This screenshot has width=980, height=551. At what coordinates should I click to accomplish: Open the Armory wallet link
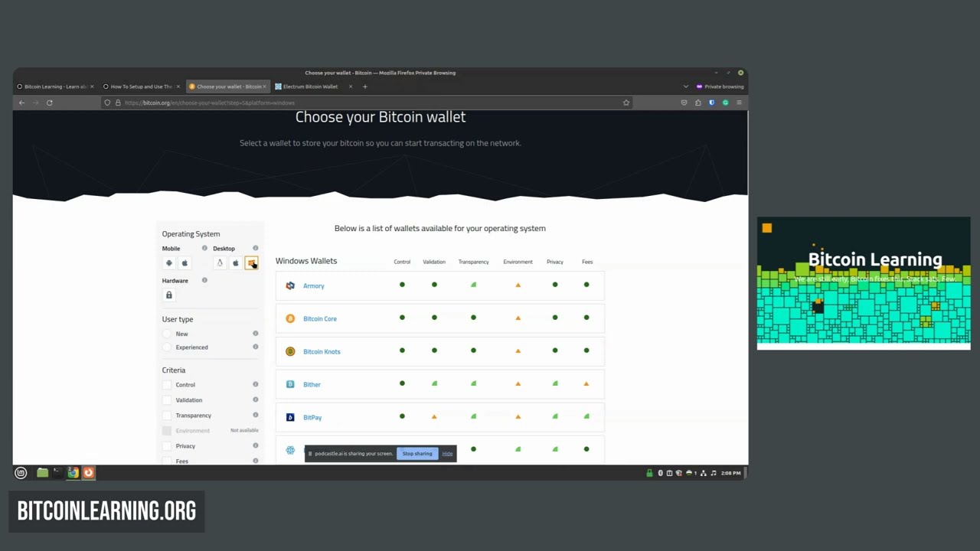coord(313,285)
